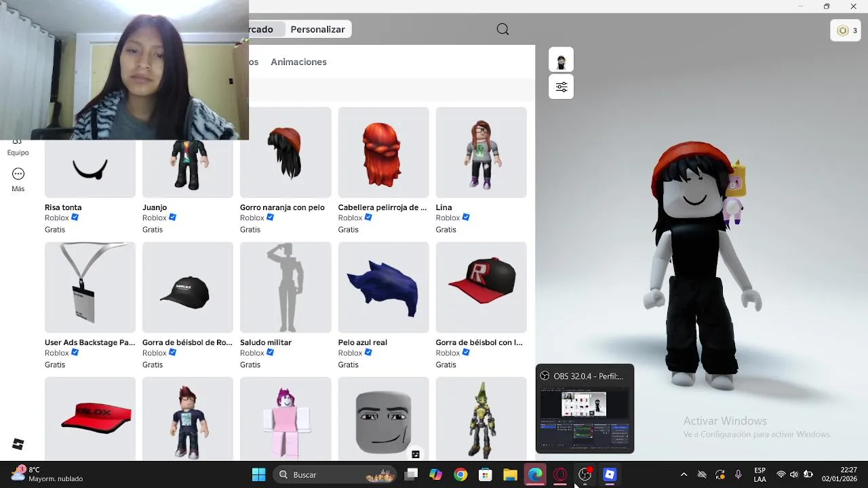Select the brown-haired boy character thumbnail
This screenshot has width=868, height=488.
[x=188, y=419]
